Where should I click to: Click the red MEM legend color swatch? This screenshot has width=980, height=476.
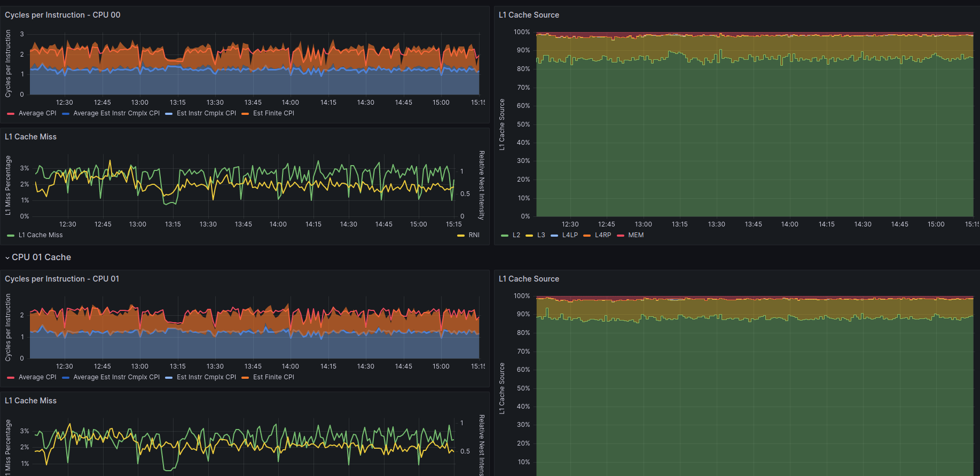[621, 236]
